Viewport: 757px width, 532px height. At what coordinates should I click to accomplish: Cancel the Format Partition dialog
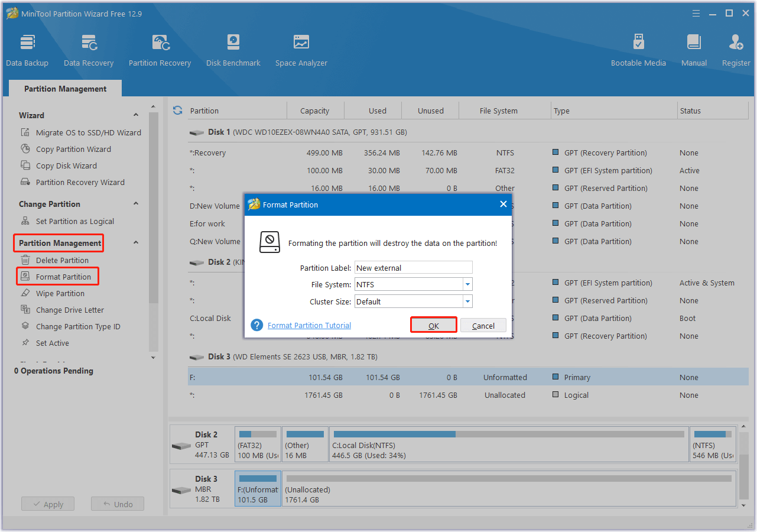[x=483, y=326]
